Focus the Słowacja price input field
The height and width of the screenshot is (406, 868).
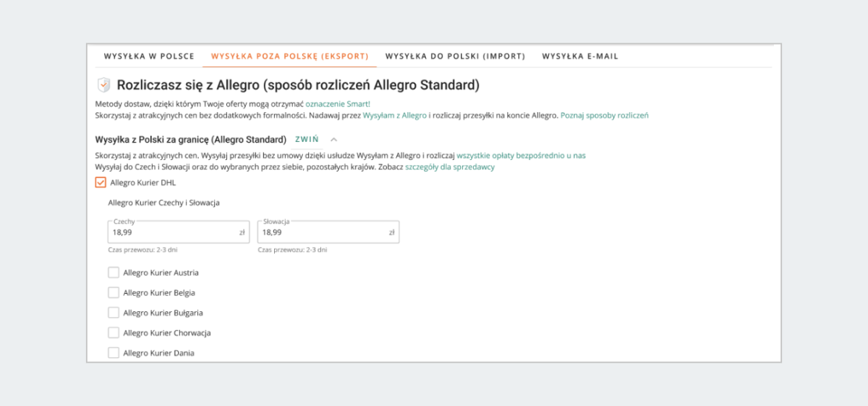(x=322, y=232)
